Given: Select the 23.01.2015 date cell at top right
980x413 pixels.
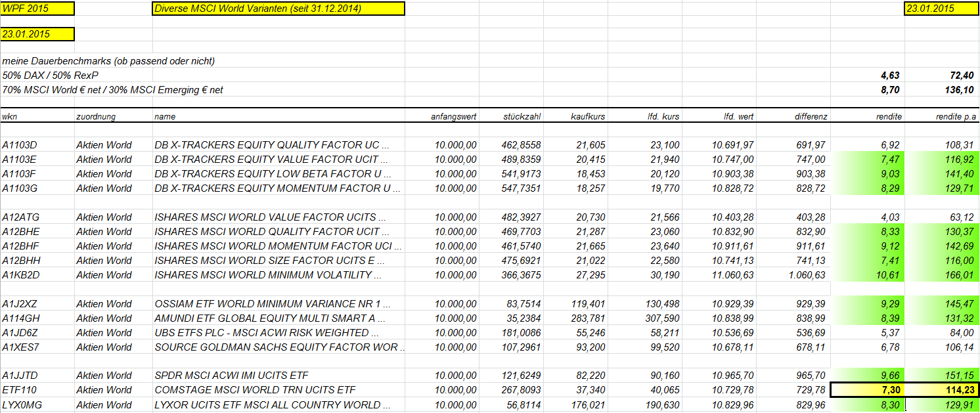Looking at the screenshot, I should 942,9.
